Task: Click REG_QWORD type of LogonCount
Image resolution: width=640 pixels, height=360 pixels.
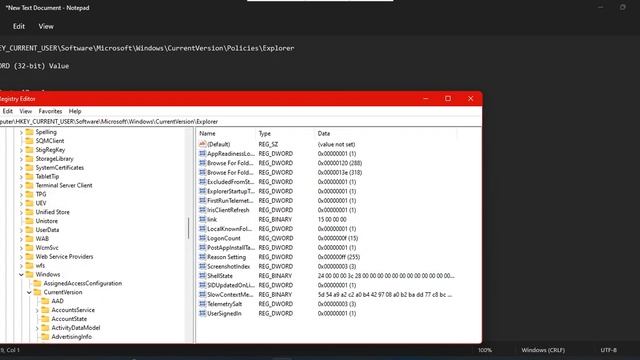Action: pos(276,238)
